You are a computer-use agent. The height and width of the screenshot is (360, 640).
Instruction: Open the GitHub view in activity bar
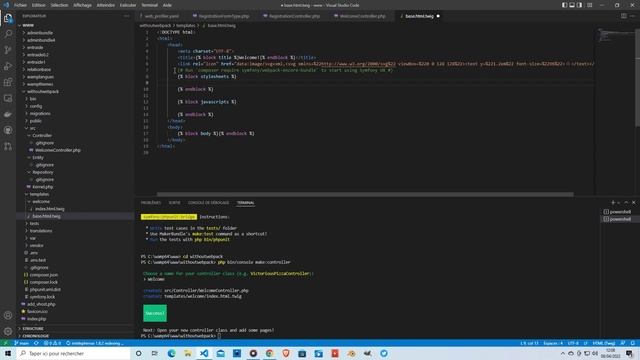pos(8,130)
